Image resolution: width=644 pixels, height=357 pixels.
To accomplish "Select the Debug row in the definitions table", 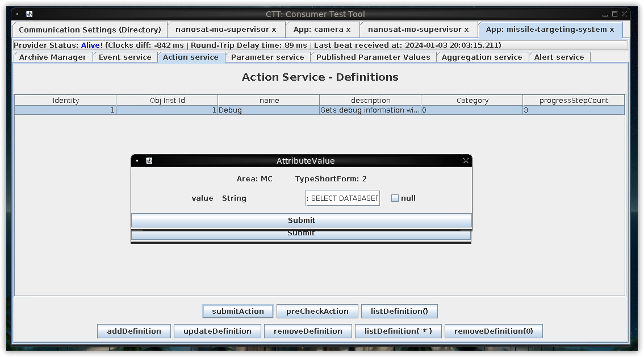I will (x=269, y=110).
